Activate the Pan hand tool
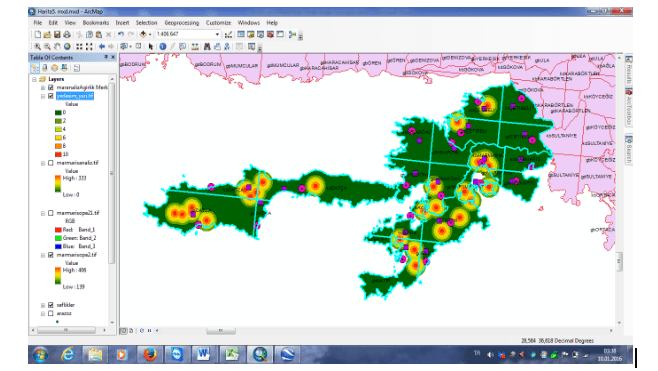This screenshot has width=658, height=371. (57, 47)
